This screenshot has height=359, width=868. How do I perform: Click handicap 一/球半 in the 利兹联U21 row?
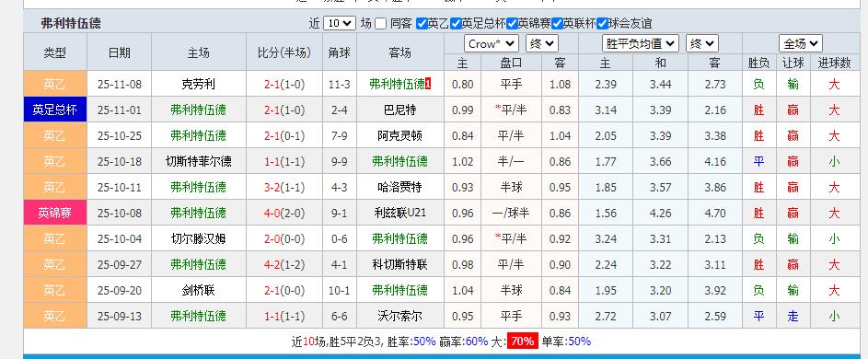click(x=511, y=213)
